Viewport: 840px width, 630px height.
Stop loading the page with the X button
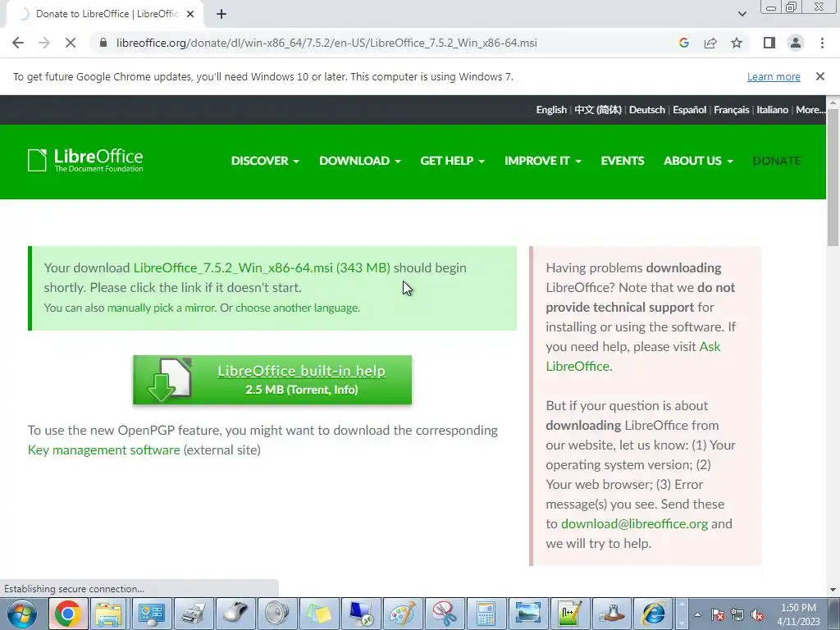click(x=71, y=43)
